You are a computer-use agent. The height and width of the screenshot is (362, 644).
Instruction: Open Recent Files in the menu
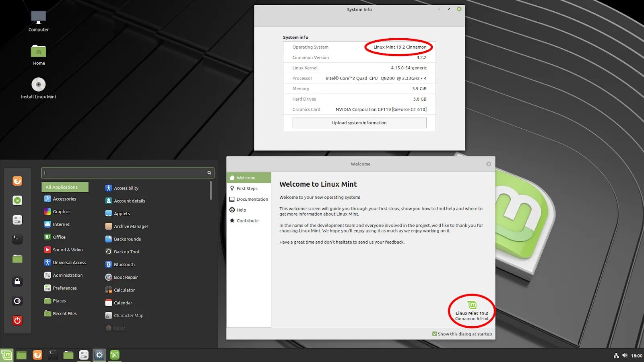pyautogui.click(x=65, y=313)
